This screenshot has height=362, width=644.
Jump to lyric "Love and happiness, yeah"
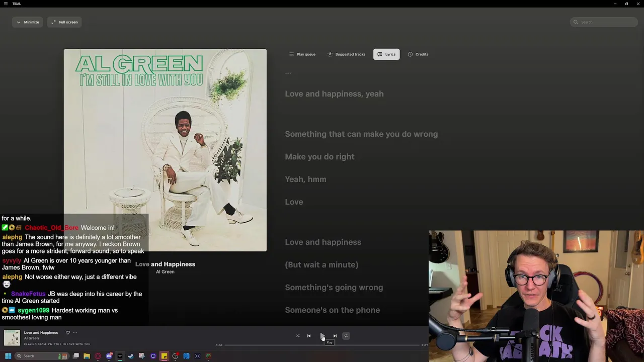[x=334, y=94]
